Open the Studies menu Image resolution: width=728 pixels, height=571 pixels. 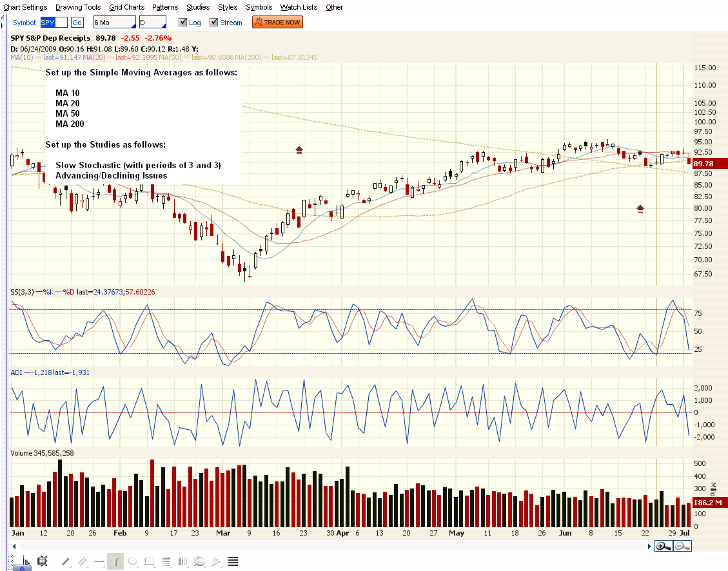(198, 7)
